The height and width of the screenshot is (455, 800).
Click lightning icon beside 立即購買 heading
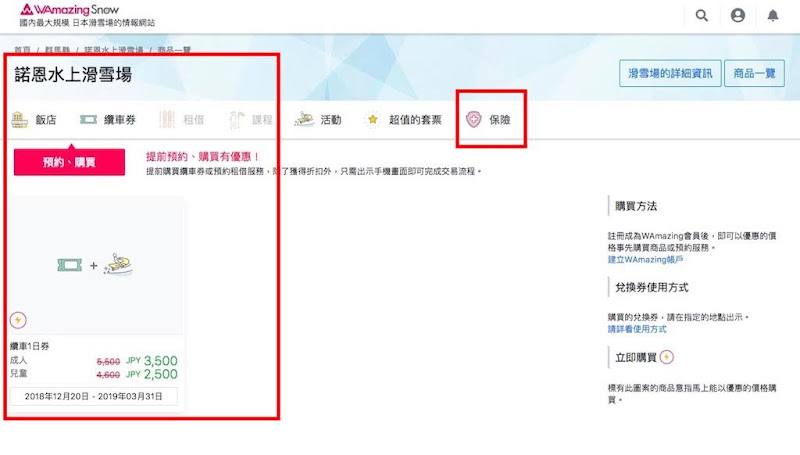coord(667,357)
